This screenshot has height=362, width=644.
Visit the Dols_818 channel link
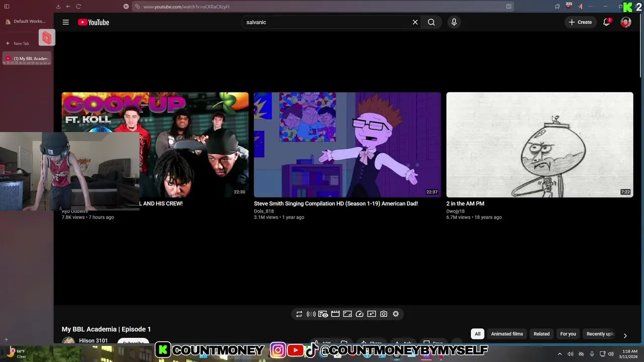[264, 211]
